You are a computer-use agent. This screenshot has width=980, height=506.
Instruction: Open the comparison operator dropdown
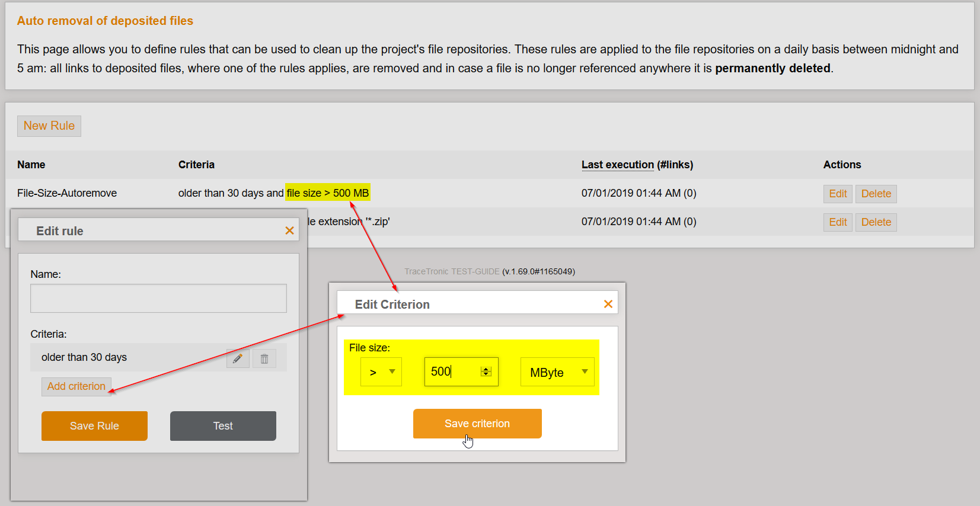[x=381, y=372]
